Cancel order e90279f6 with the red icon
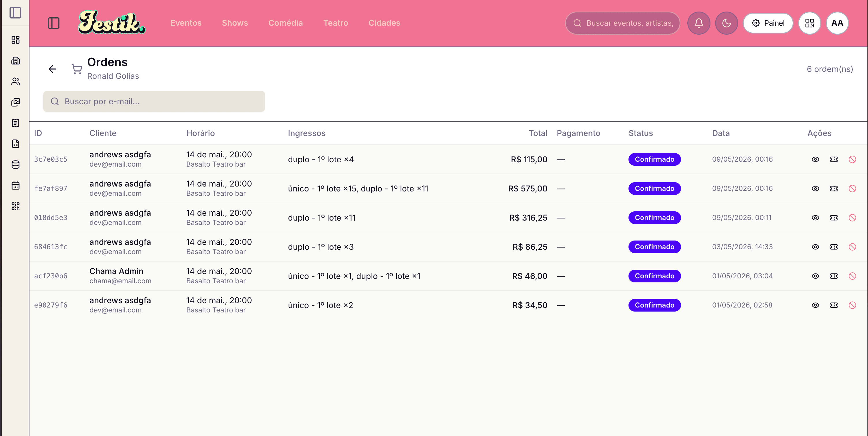The image size is (868, 436). point(852,305)
